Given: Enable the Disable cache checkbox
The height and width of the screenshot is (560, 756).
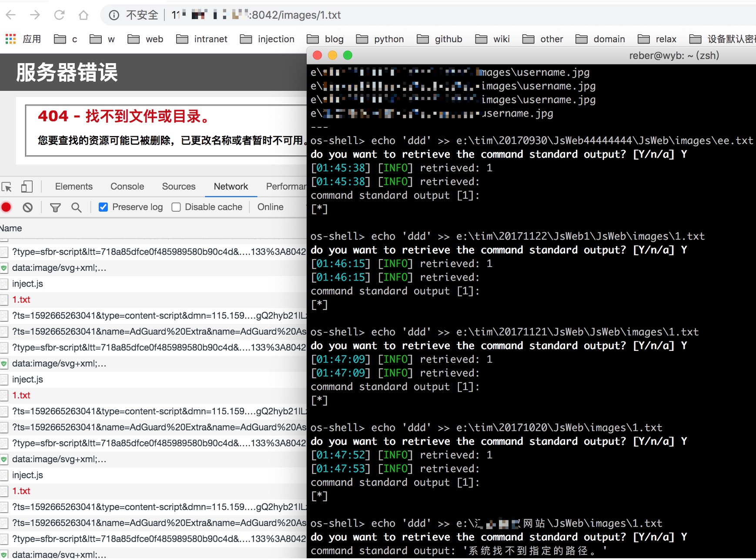Looking at the screenshot, I should (x=176, y=207).
